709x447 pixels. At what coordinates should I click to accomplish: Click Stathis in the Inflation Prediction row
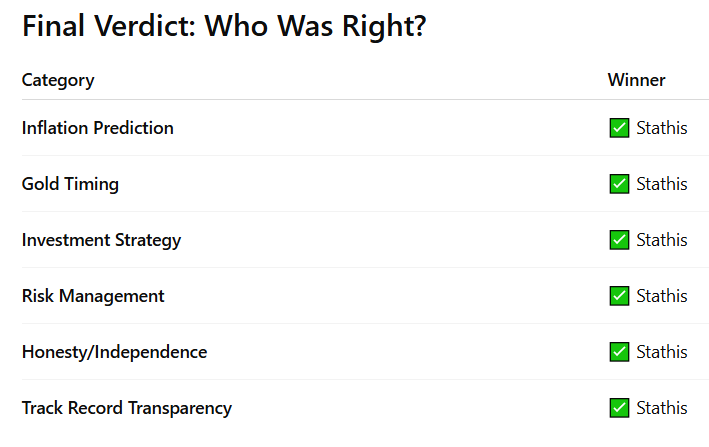pos(662,128)
